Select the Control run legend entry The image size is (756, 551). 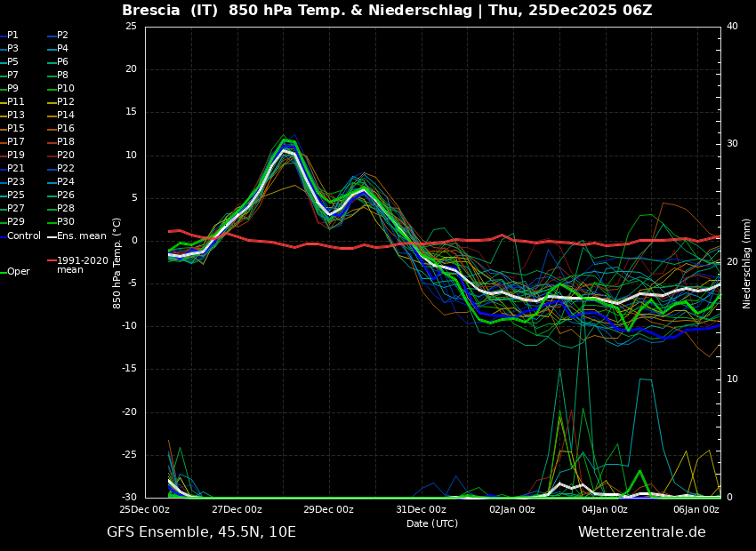pos(24,236)
